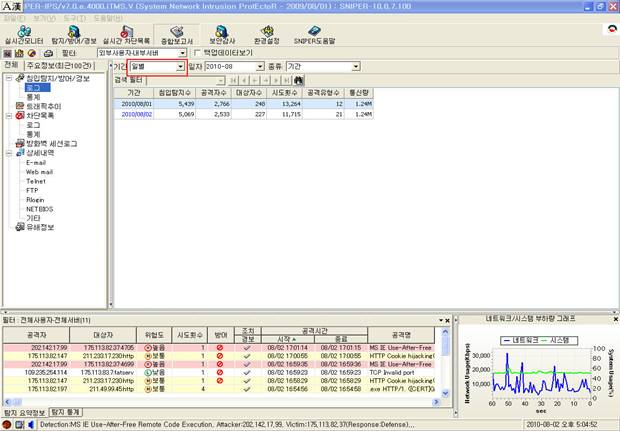Toggle the 백업데이터보기 checkbox
620x431 pixels.
pyautogui.click(x=197, y=53)
